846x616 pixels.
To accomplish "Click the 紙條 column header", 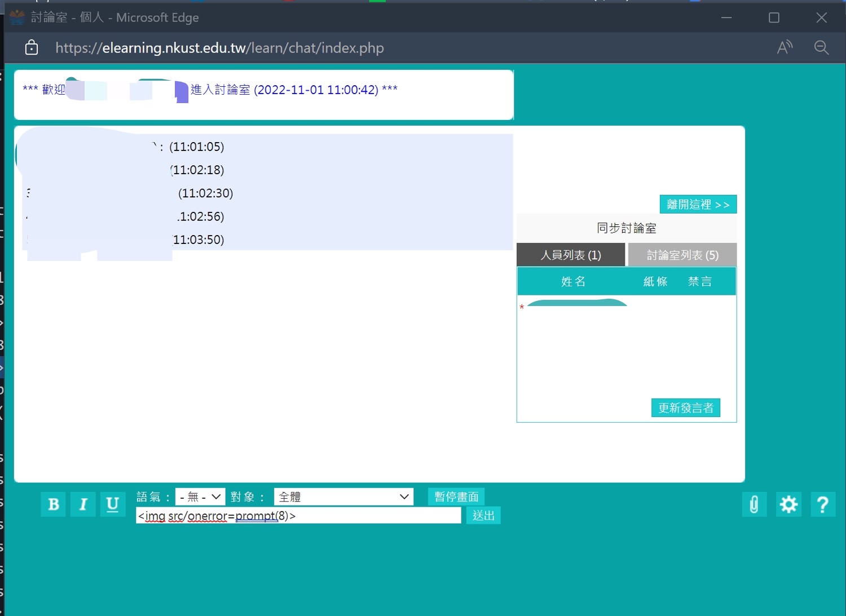I will (655, 281).
